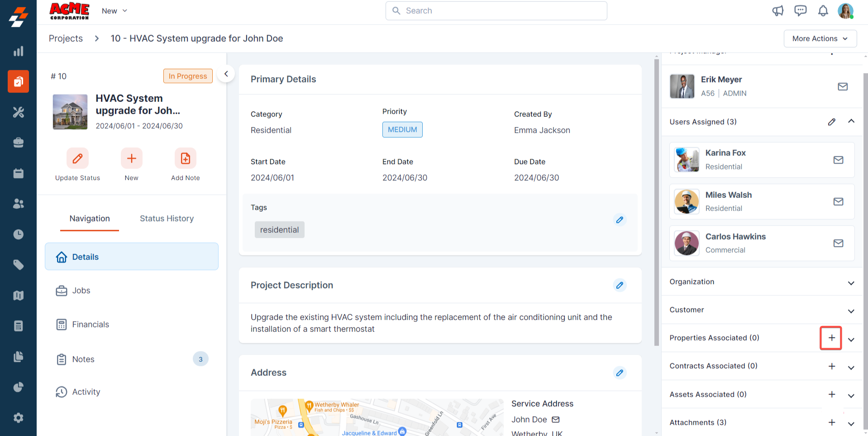Collapse the left project panel
Screen dimensions: 868x436
(226, 74)
